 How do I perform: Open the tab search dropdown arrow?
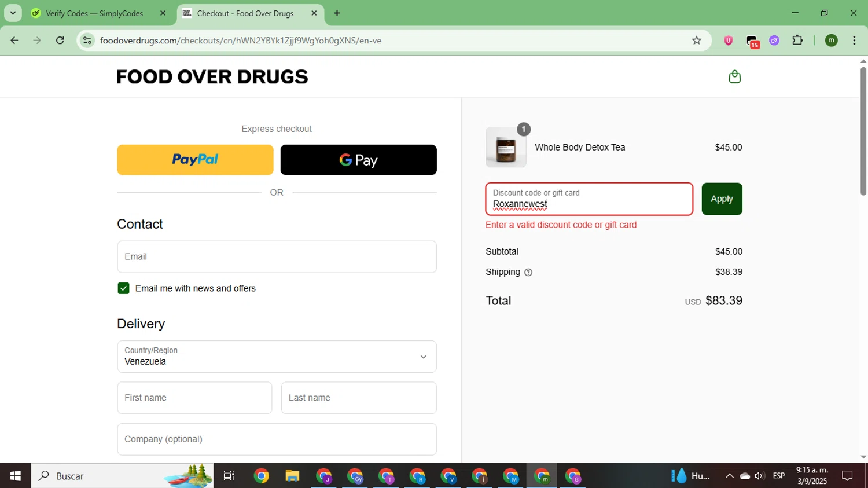(13, 13)
